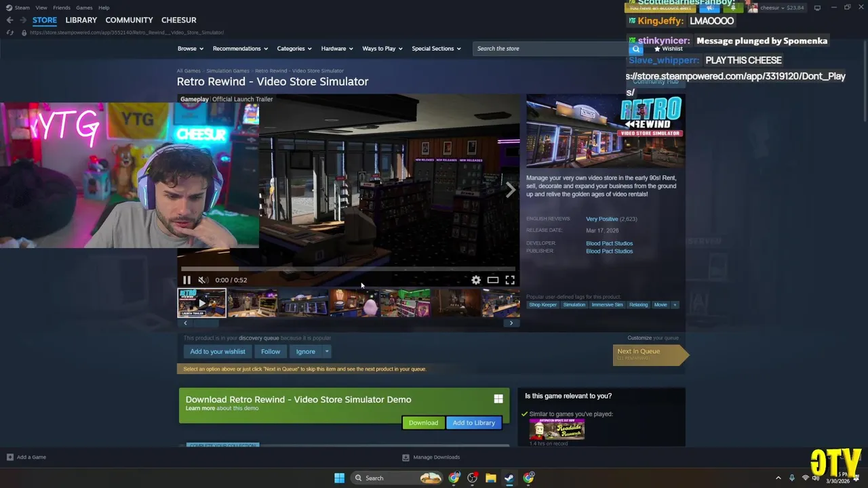
Task: Switch to Big Picture mode icon
Action: tap(817, 7)
